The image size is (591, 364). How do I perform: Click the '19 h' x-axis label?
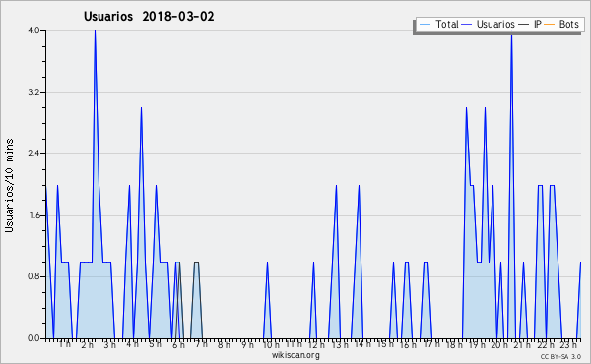(x=477, y=345)
